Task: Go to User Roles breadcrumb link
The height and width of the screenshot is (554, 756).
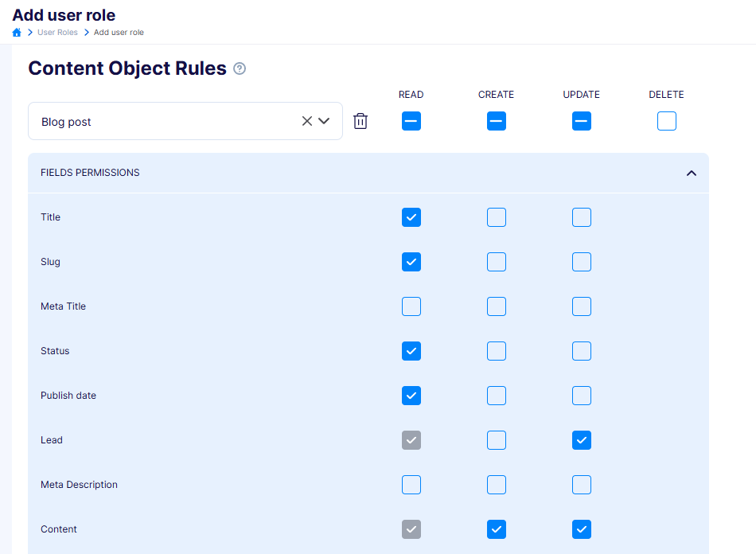Action: (57, 33)
